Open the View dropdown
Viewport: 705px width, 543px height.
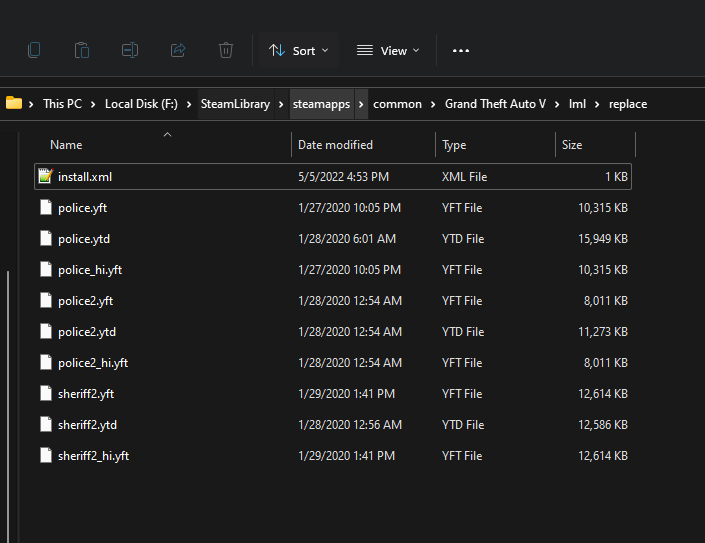[x=388, y=50]
